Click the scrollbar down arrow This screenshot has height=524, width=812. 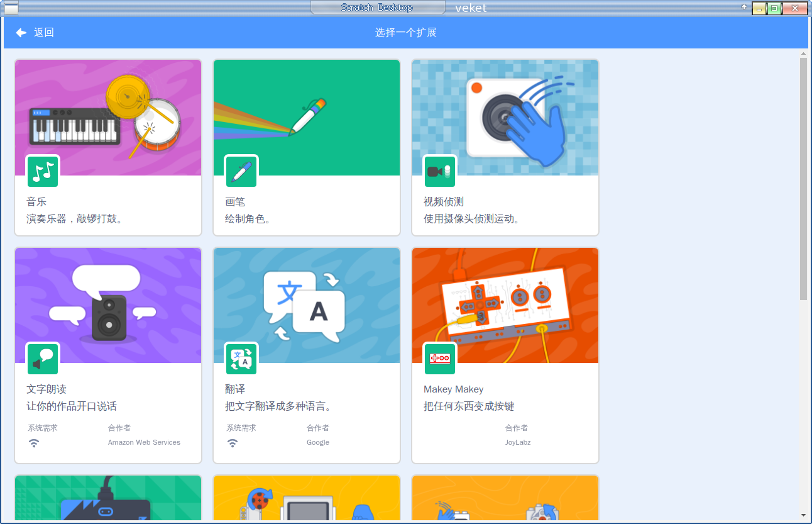click(803, 515)
